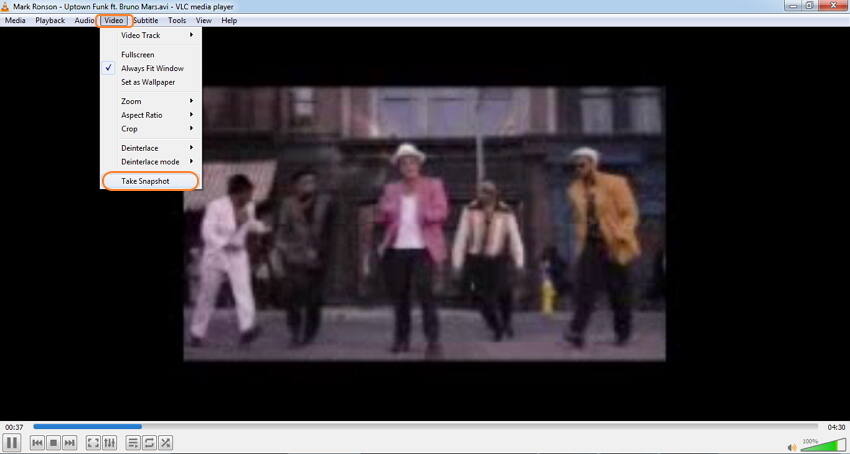Viewport: 850px width, 454px height.
Task: Open extended settings equalizer icon
Action: coord(109,443)
